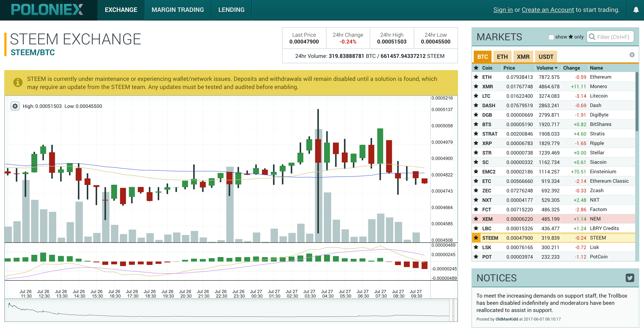Image resolution: width=644 pixels, height=328 pixels.
Task: Click the range selector right handle
Action: [455, 310]
